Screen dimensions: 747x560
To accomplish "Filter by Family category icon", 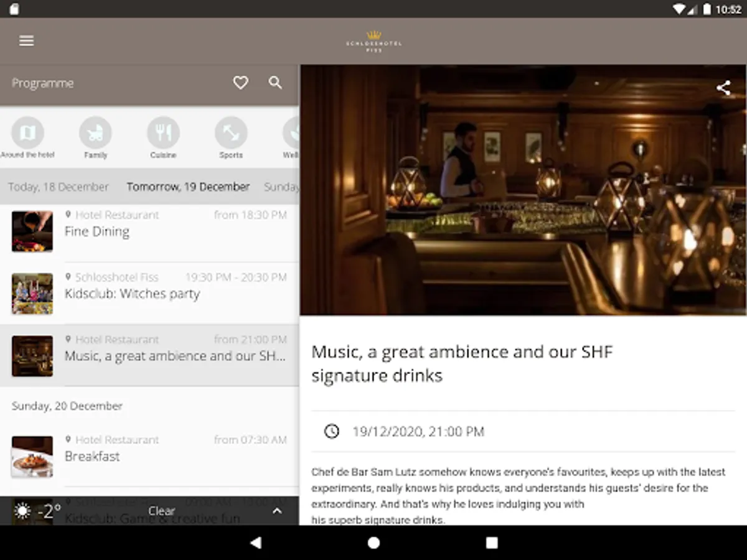I will coord(95,138).
